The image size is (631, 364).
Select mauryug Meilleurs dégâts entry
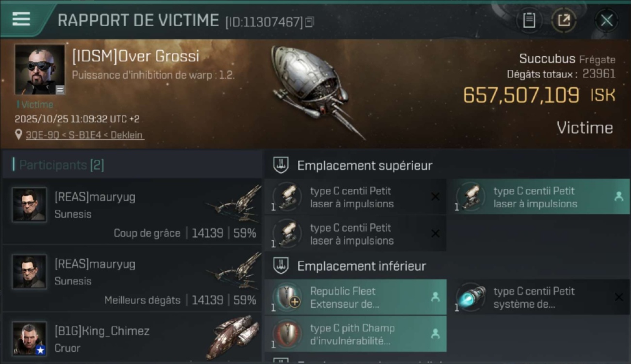(x=132, y=278)
